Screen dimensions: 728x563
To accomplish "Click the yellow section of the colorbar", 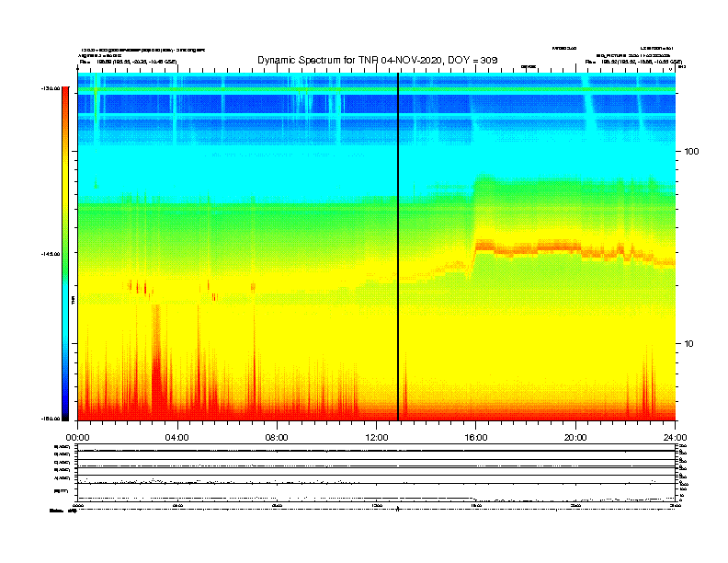I will tap(65, 186).
